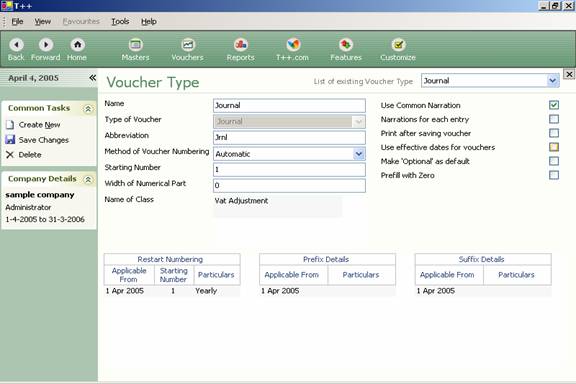Collapse the Company Details section
The height and width of the screenshot is (384, 576).
pyautogui.click(x=88, y=179)
